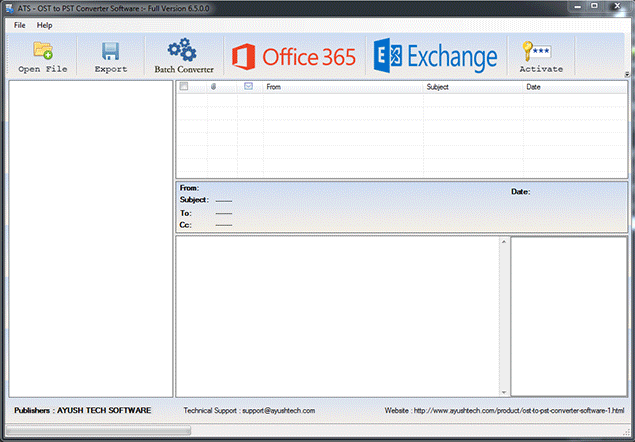635x442 pixels.
Task: Click the envelope column header icon
Action: (x=248, y=87)
